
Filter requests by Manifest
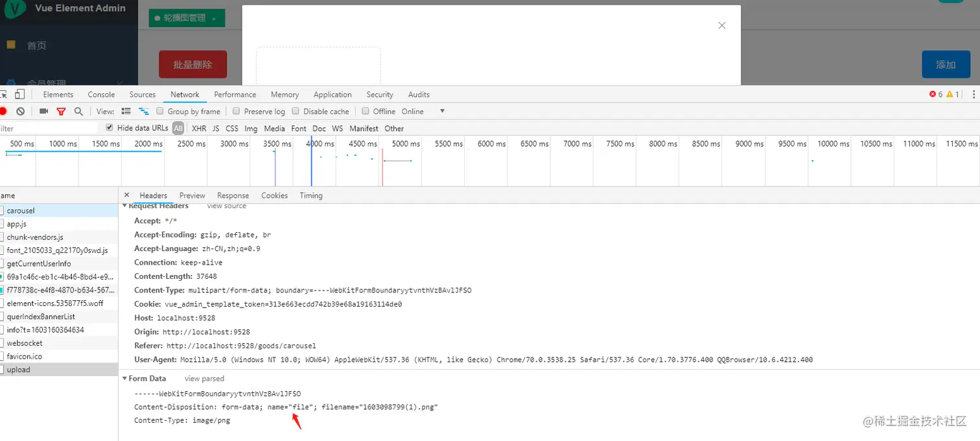point(364,128)
